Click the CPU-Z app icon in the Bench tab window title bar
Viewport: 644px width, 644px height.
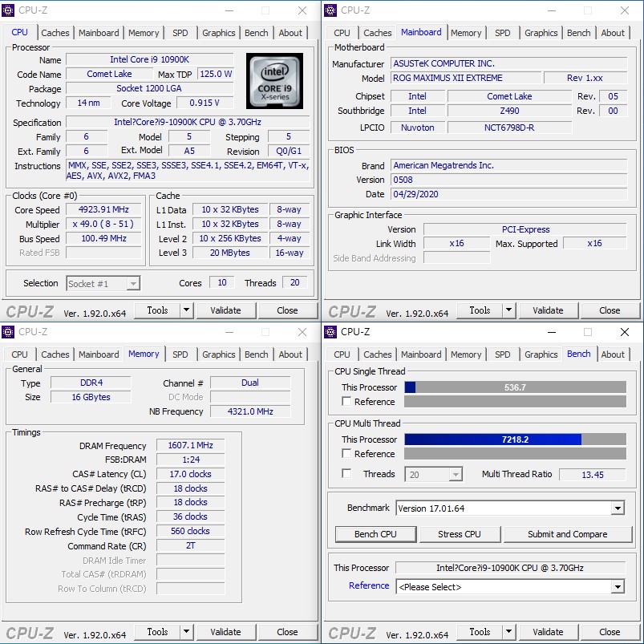click(330, 332)
